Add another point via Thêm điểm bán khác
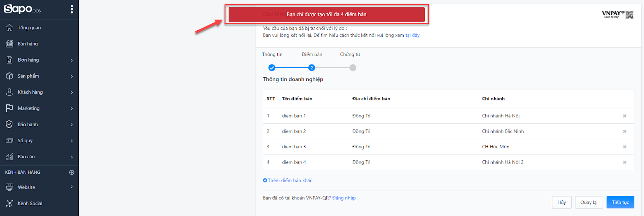644x216 pixels. pyautogui.click(x=287, y=181)
